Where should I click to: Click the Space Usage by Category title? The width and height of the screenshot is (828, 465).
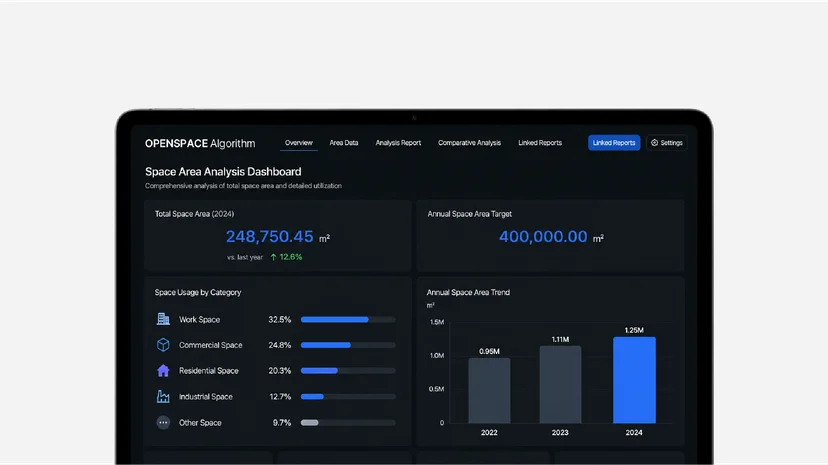197,292
